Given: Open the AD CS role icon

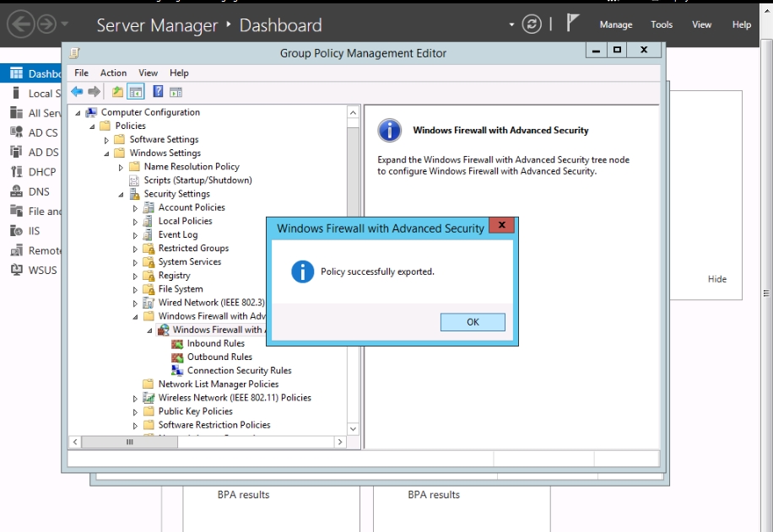Looking at the screenshot, I should 16,132.
